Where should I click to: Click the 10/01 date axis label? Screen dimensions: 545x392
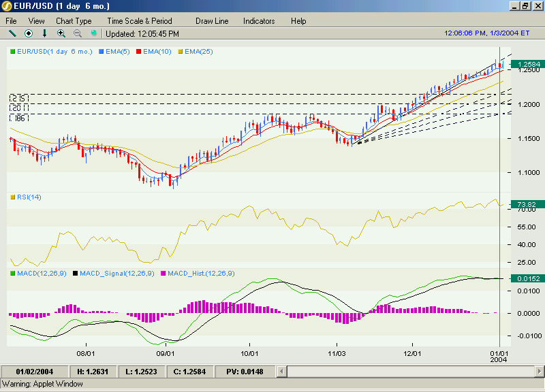(x=249, y=353)
